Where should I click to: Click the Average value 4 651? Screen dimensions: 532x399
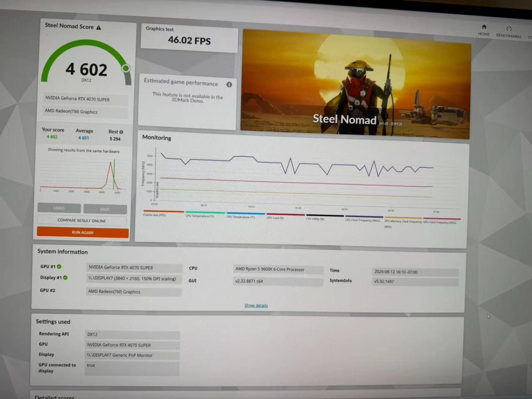pyautogui.click(x=83, y=138)
